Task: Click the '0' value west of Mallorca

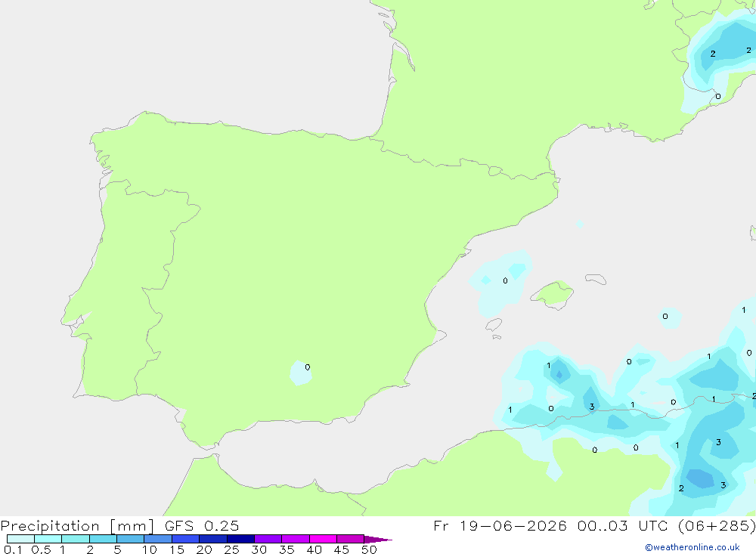Action: pyautogui.click(x=505, y=280)
